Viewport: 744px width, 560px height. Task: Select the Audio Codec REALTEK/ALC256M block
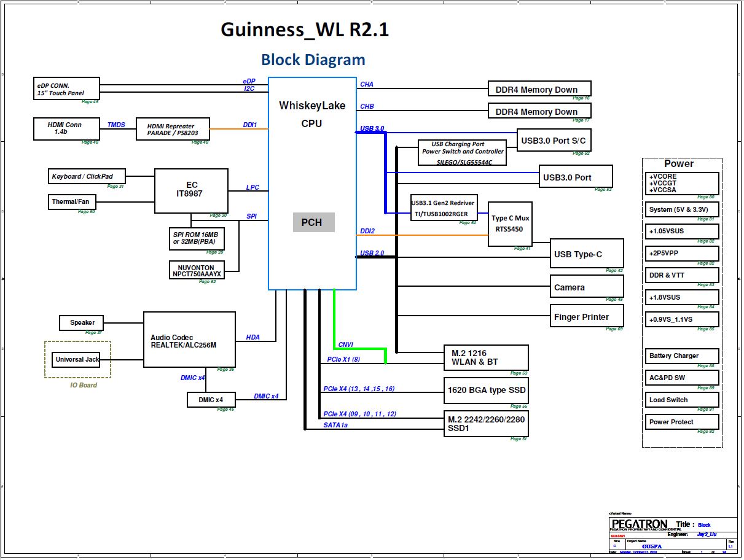click(x=189, y=340)
